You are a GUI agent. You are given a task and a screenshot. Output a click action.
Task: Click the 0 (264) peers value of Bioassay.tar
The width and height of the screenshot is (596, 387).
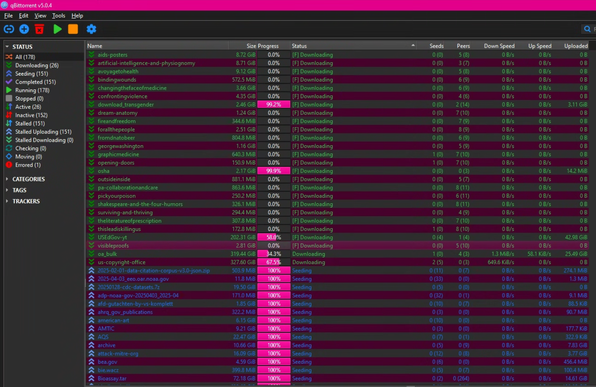[461, 378]
